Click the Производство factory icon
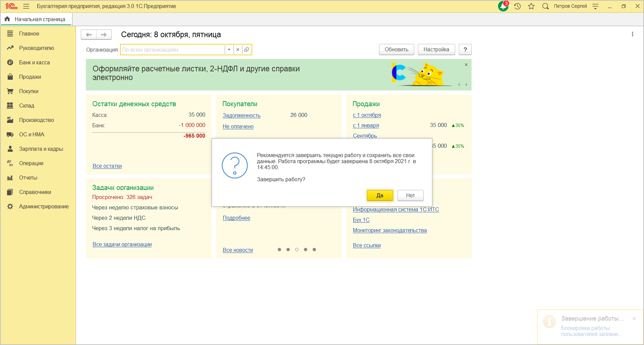Screen dimensions: 644x345 10,120
